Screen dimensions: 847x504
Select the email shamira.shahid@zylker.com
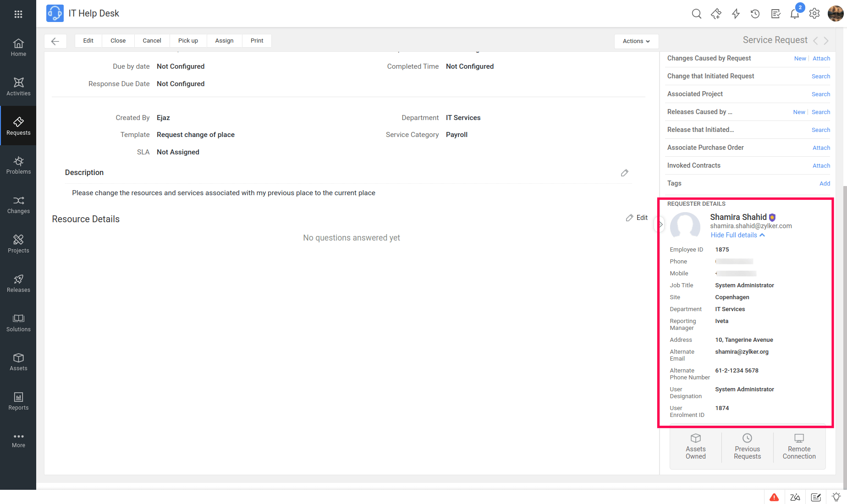click(751, 226)
